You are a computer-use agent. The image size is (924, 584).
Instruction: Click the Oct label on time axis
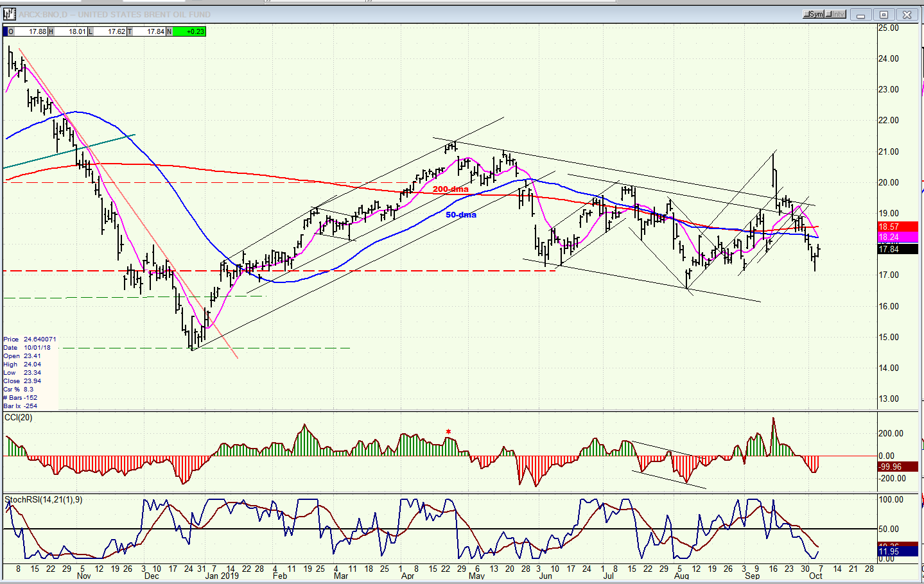click(x=815, y=576)
